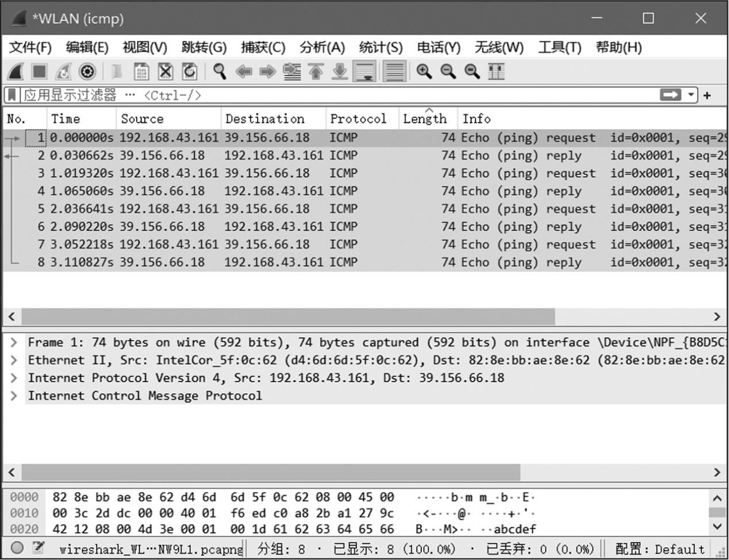Jump to the first packet
Image resolution: width=729 pixels, height=560 pixels.
[x=316, y=71]
